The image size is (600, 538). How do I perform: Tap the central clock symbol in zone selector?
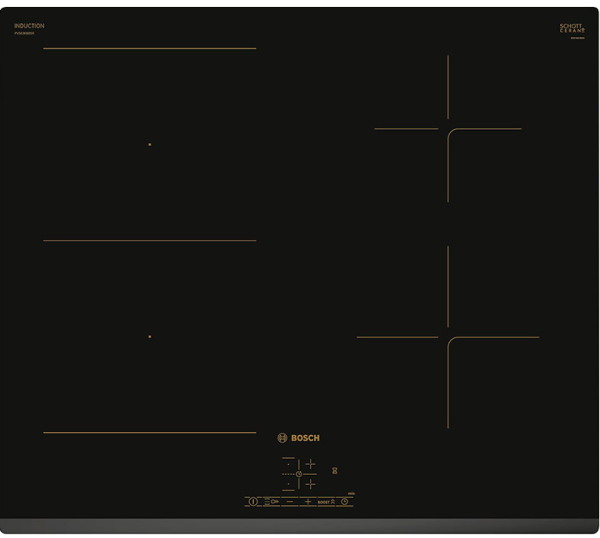299,474
